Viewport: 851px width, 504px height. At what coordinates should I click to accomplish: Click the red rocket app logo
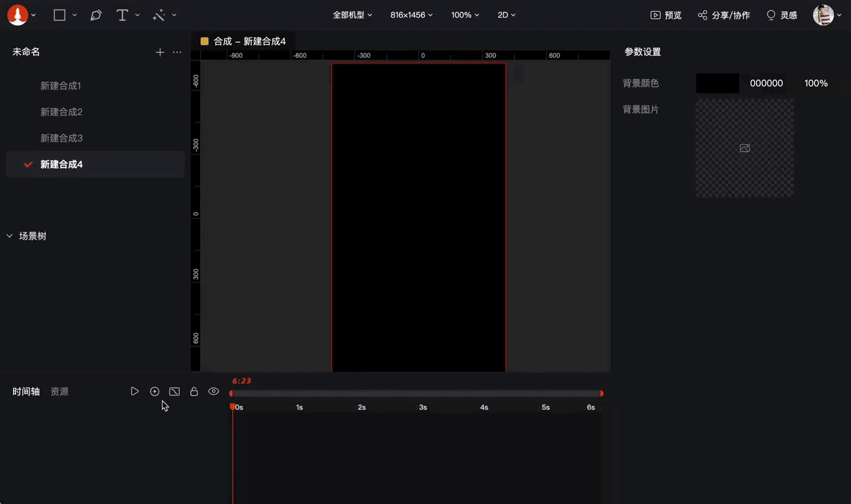pyautogui.click(x=18, y=15)
